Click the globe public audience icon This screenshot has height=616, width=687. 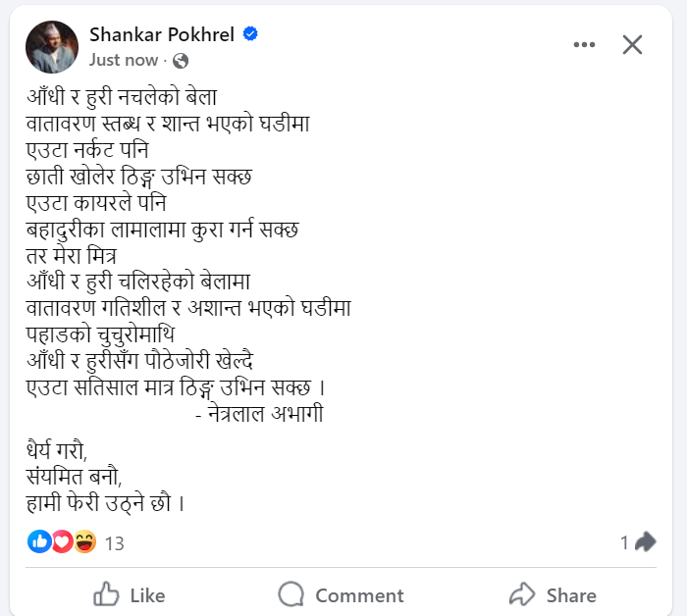(181, 61)
